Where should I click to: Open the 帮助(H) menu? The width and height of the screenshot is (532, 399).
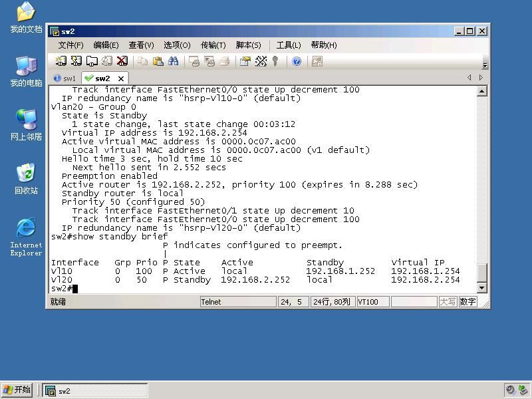324,45
